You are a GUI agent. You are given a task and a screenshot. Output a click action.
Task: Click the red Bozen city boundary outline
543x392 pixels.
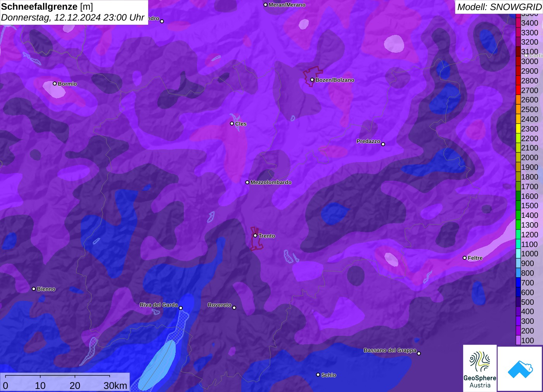coord(313,77)
